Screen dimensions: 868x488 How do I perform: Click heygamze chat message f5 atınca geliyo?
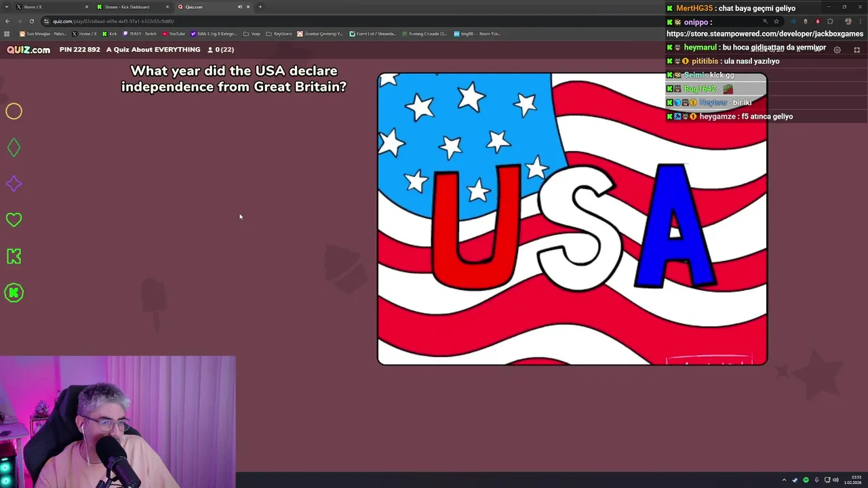coord(730,117)
